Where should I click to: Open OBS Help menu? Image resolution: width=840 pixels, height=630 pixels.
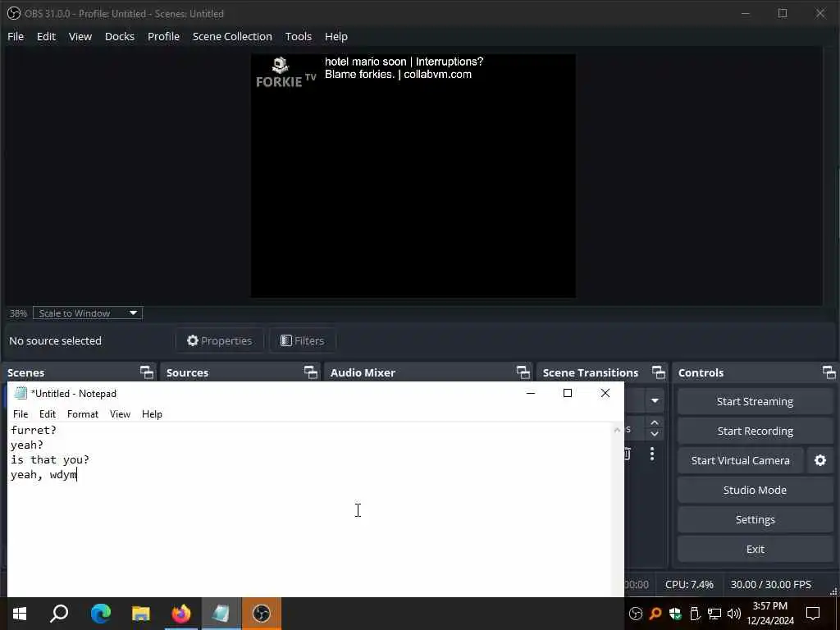coord(336,36)
